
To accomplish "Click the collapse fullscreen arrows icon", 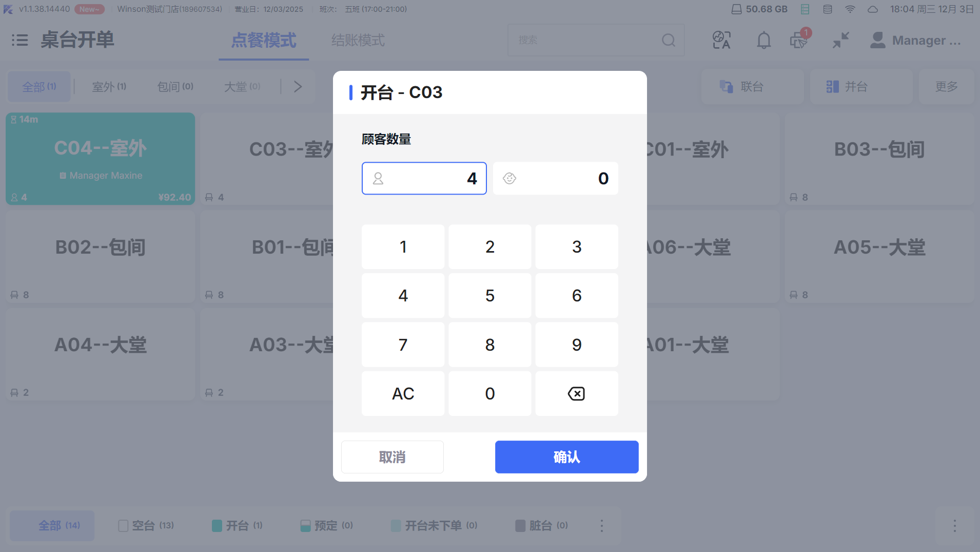I will tap(840, 40).
